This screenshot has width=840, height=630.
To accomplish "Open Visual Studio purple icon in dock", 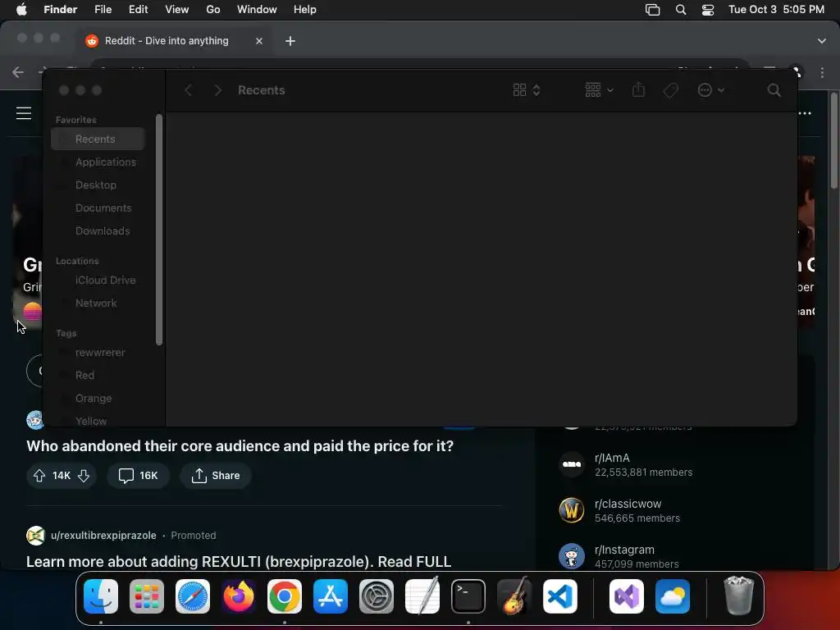I will coord(626,596).
